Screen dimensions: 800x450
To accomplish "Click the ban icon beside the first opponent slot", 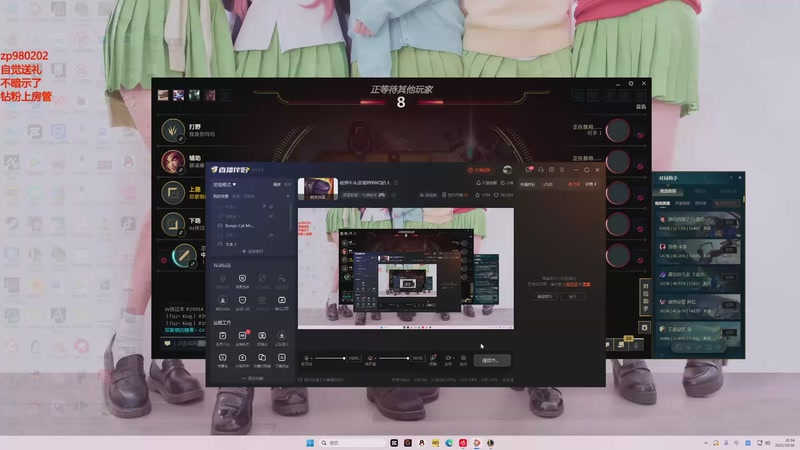I will coord(640,135).
